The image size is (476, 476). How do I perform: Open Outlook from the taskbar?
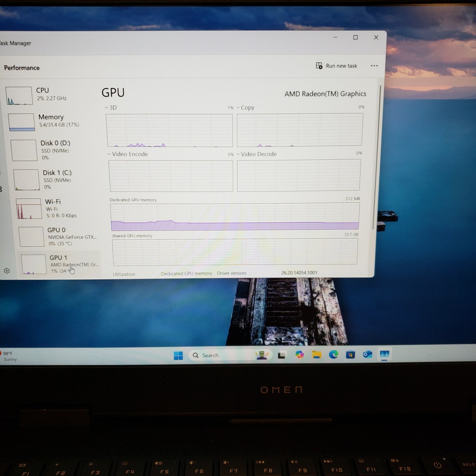click(367, 354)
